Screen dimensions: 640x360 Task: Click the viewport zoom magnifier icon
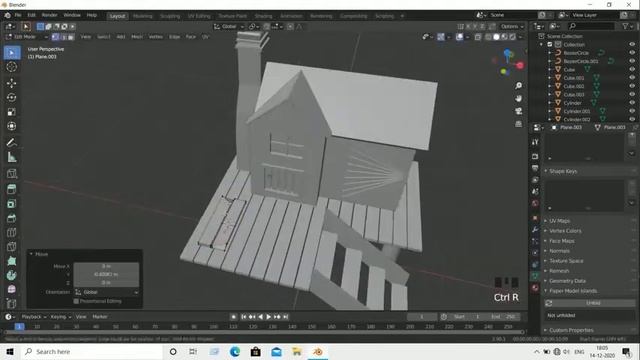pos(518,86)
